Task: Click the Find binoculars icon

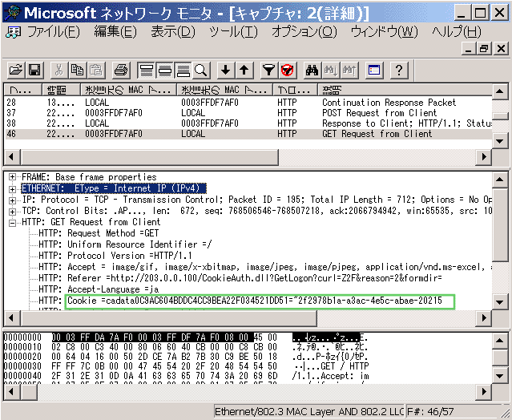Action: (312, 71)
